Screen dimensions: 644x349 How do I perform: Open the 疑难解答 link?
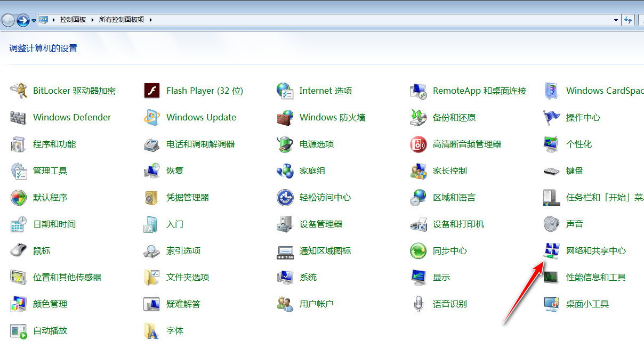click(x=183, y=304)
